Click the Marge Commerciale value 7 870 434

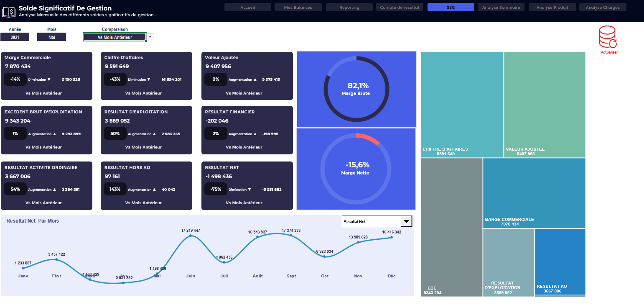pyautogui.click(x=18, y=67)
